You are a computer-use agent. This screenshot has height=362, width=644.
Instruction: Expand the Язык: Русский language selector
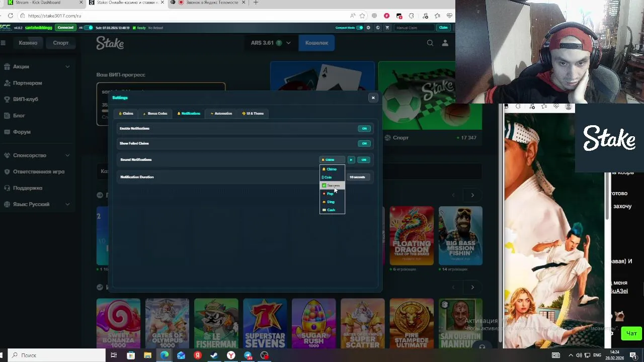(37, 204)
